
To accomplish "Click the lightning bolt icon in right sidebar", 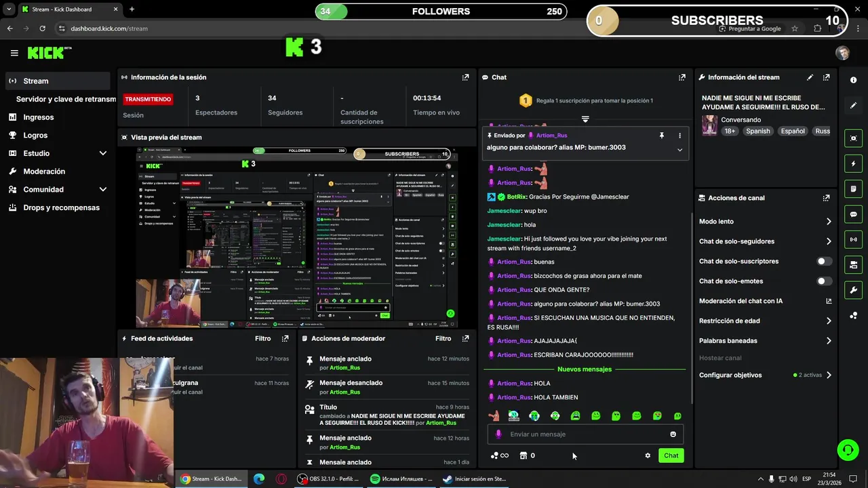I will point(853,163).
